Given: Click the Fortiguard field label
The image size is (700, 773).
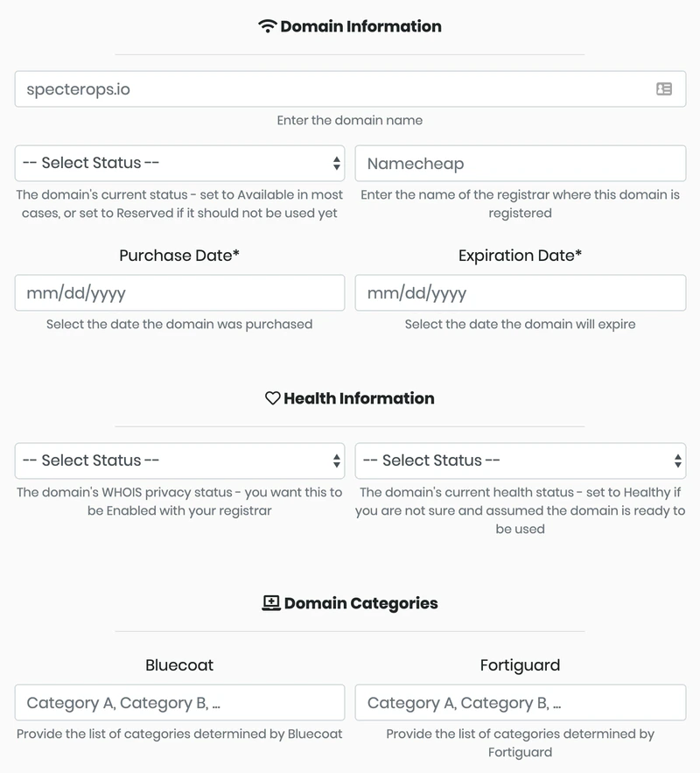Looking at the screenshot, I should 520,665.
